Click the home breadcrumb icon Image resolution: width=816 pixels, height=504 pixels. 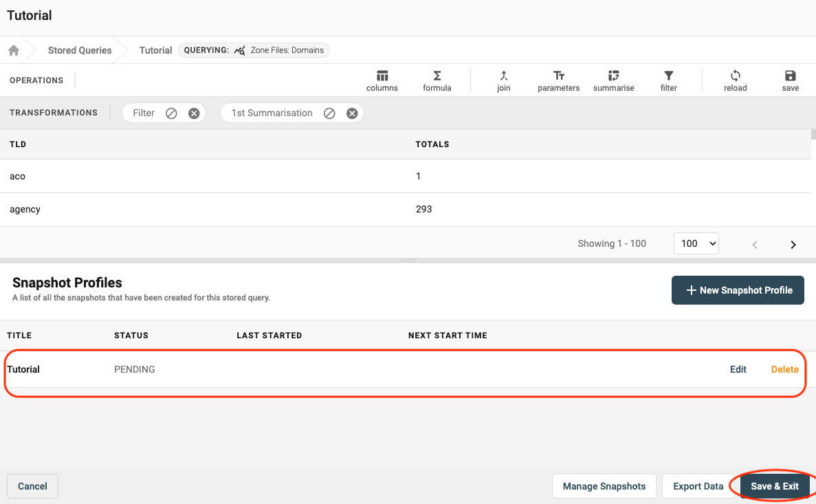point(13,51)
